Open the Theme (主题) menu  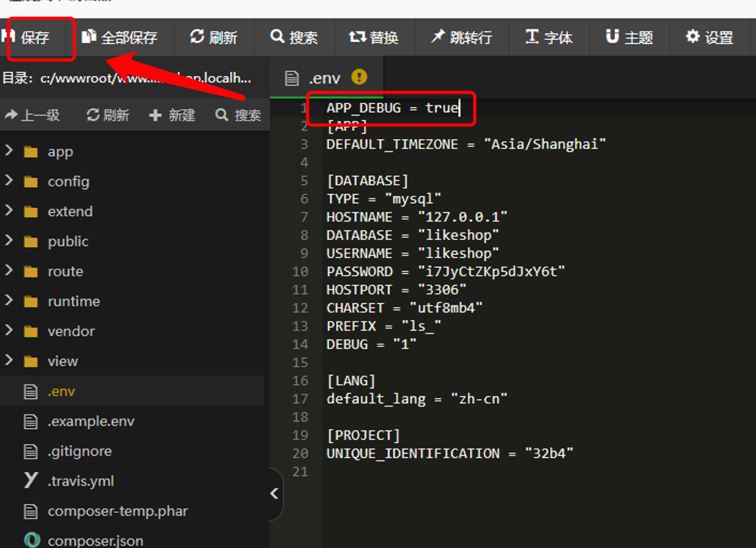click(630, 37)
